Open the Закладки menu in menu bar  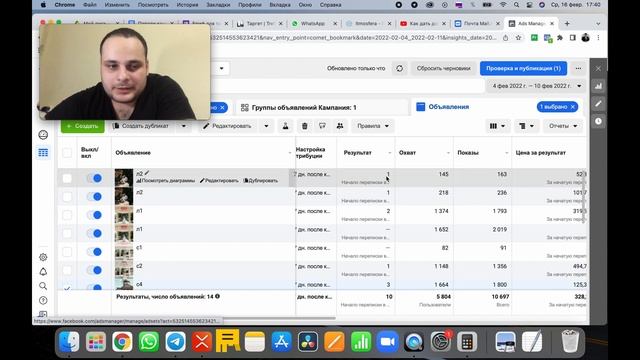point(218,5)
